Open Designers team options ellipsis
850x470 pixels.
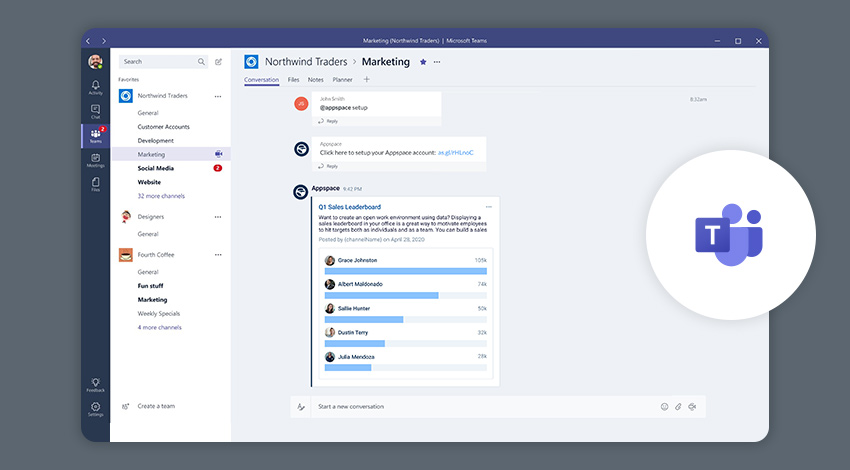pyautogui.click(x=218, y=217)
